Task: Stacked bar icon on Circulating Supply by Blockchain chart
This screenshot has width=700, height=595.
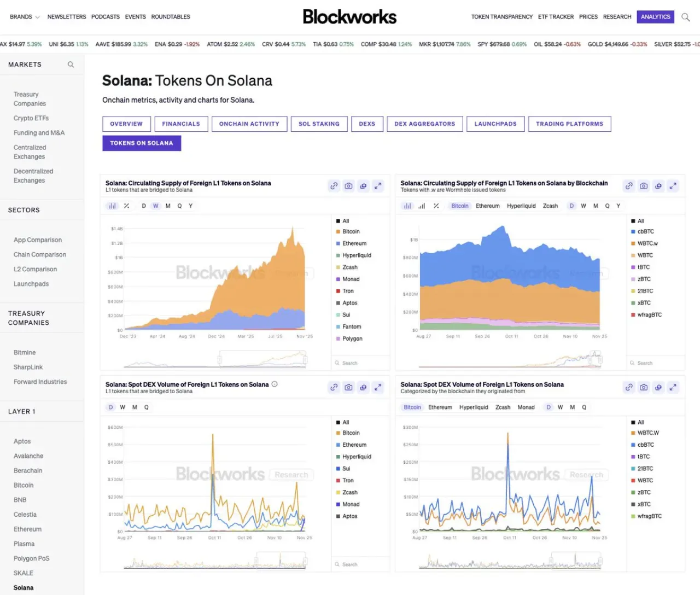Action: point(407,206)
